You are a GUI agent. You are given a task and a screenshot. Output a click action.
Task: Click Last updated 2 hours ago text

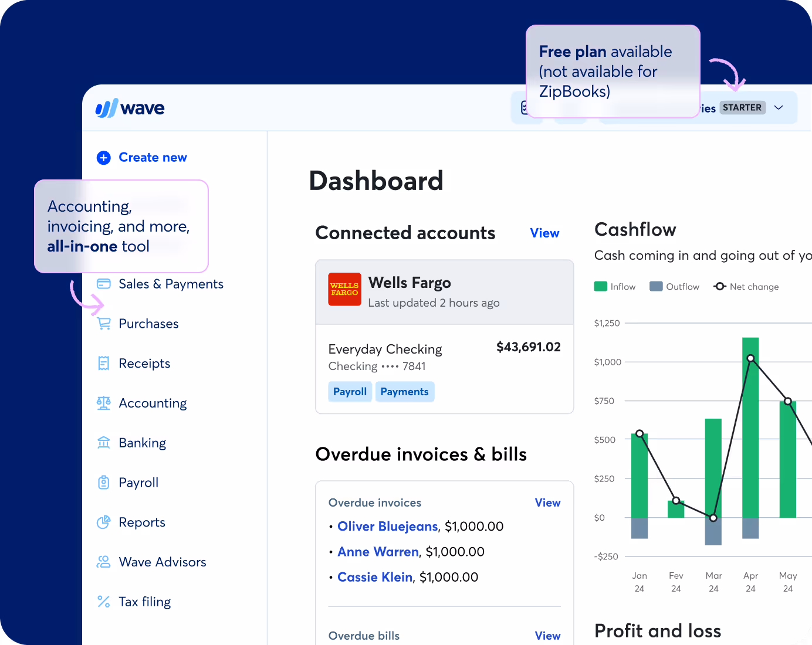pyautogui.click(x=434, y=303)
